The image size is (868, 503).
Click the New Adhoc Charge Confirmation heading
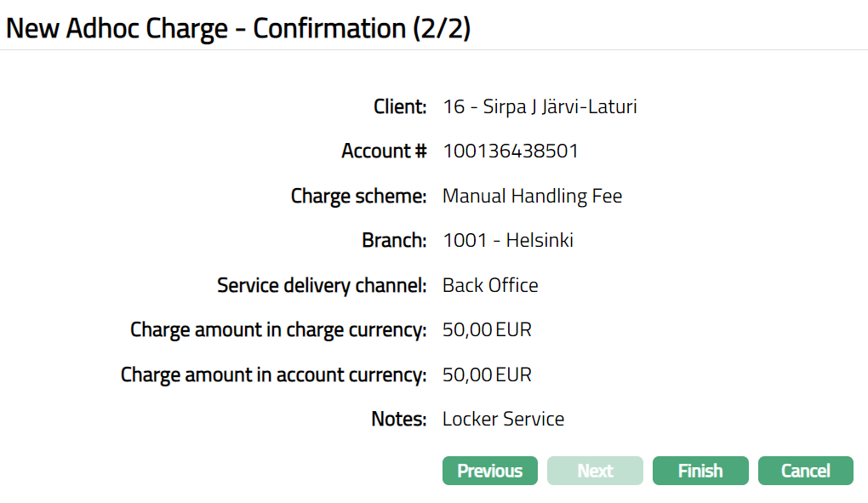pyautogui.click(x=238, y=28)
